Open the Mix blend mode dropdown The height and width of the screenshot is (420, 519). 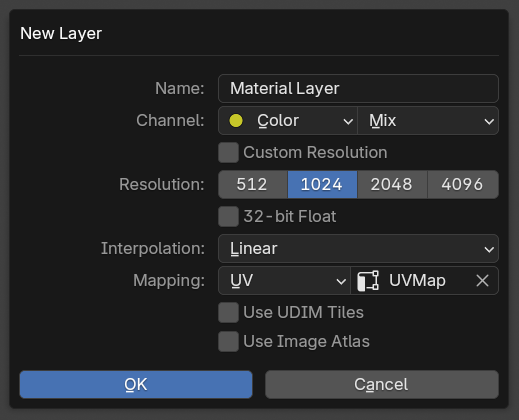(428, 121)
